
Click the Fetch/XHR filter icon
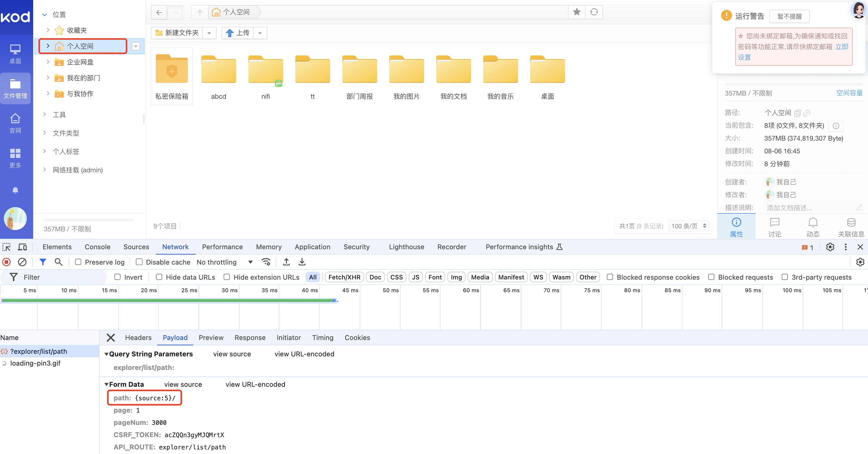click(x=344, y=278)
